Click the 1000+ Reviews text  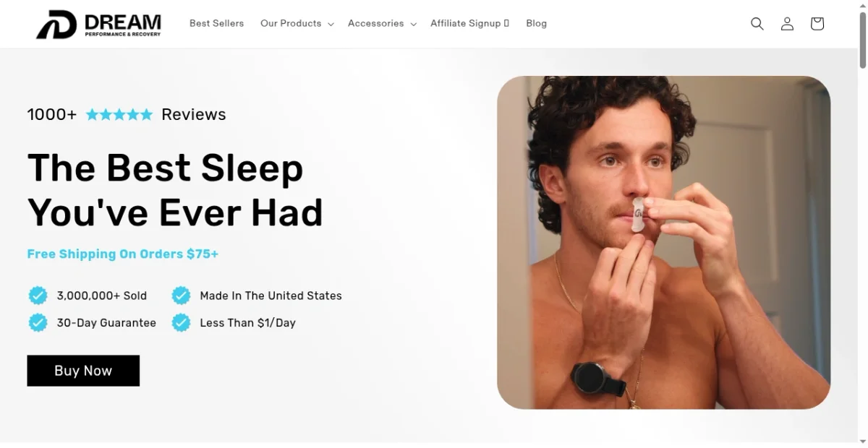tap(127, 114)
